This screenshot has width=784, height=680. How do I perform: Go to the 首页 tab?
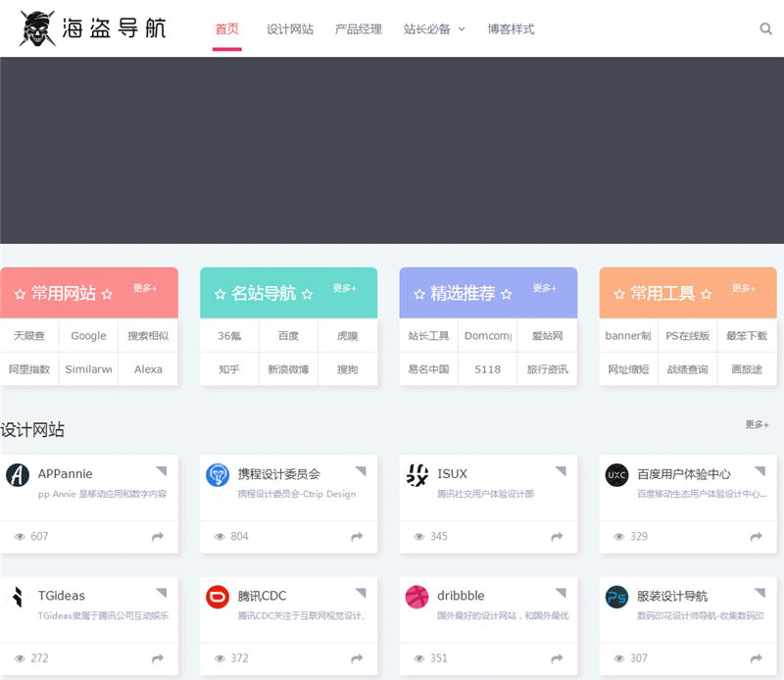(227, 29)
